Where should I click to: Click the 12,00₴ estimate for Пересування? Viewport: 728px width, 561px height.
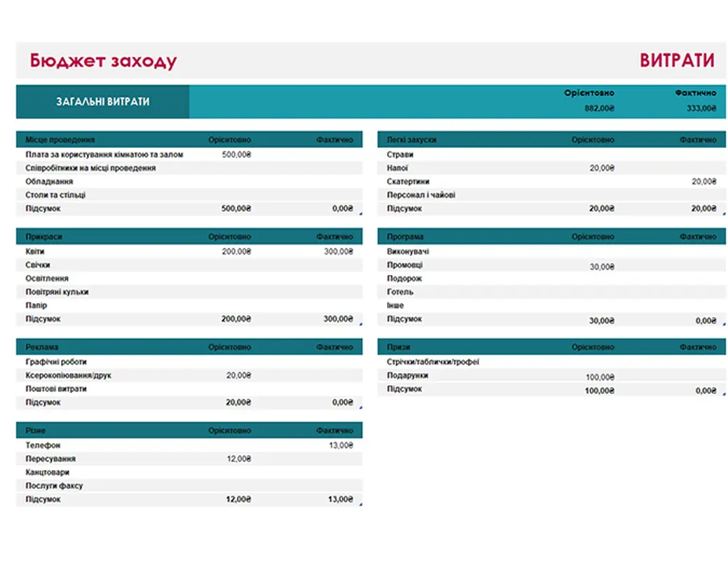point(238,459)
